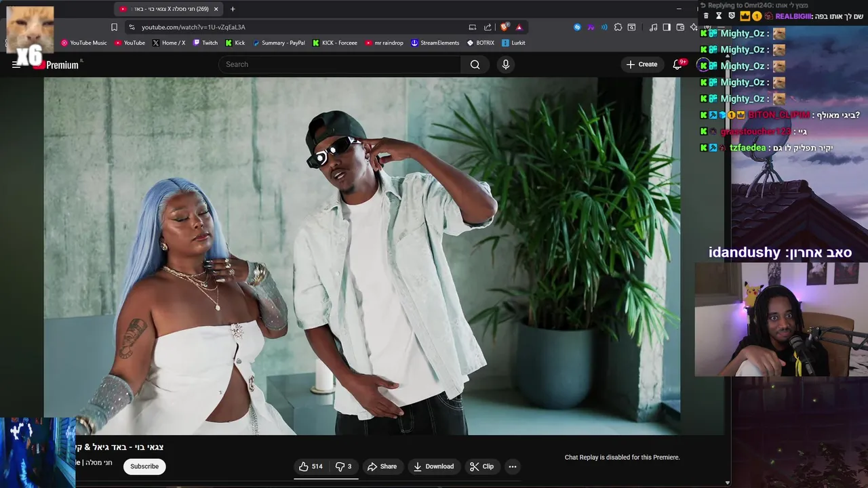
Task: Like the video with thumbs up
Action: click(x=311, y=466)
